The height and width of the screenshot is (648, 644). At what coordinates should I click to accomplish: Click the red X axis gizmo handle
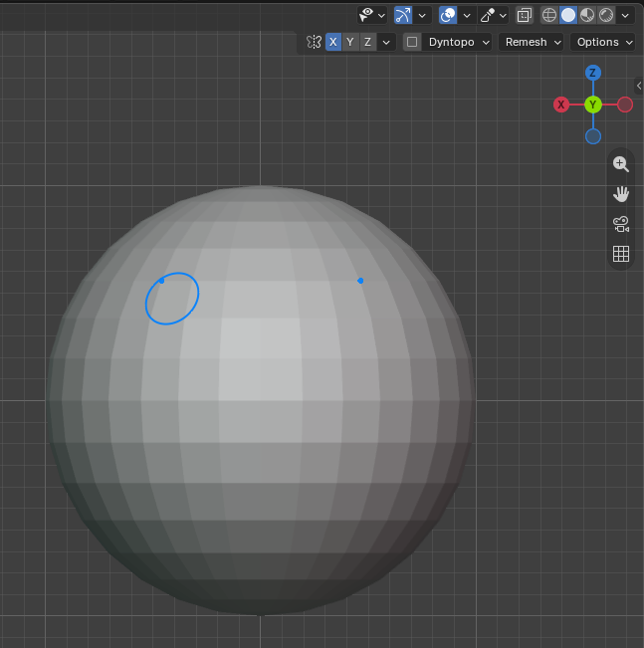click(561, 105)
